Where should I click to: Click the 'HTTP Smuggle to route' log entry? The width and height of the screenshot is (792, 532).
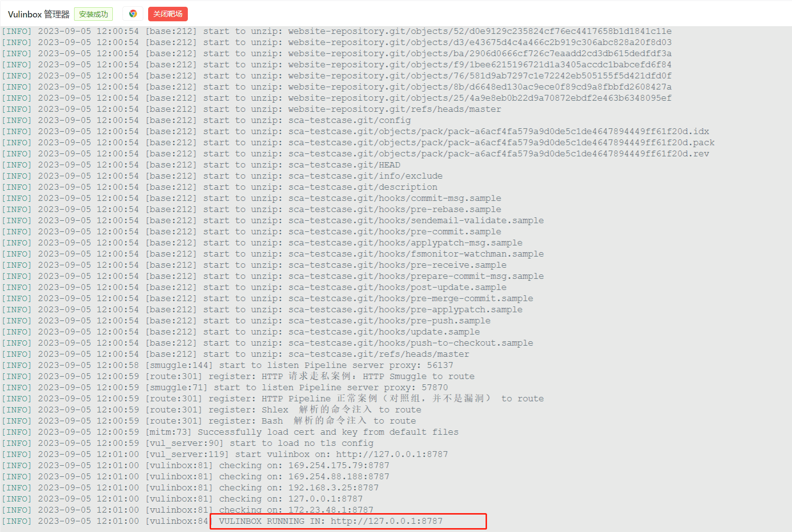[x=341, y=377]
